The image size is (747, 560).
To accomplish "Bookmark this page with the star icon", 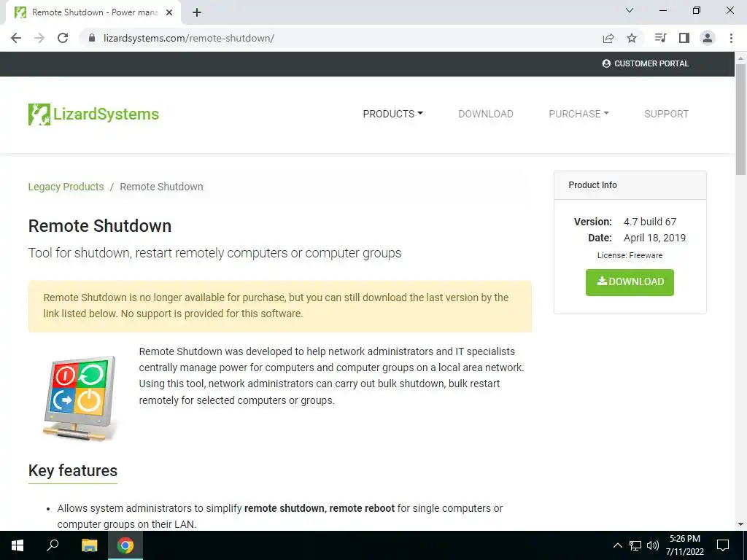I will pos(632,38).
